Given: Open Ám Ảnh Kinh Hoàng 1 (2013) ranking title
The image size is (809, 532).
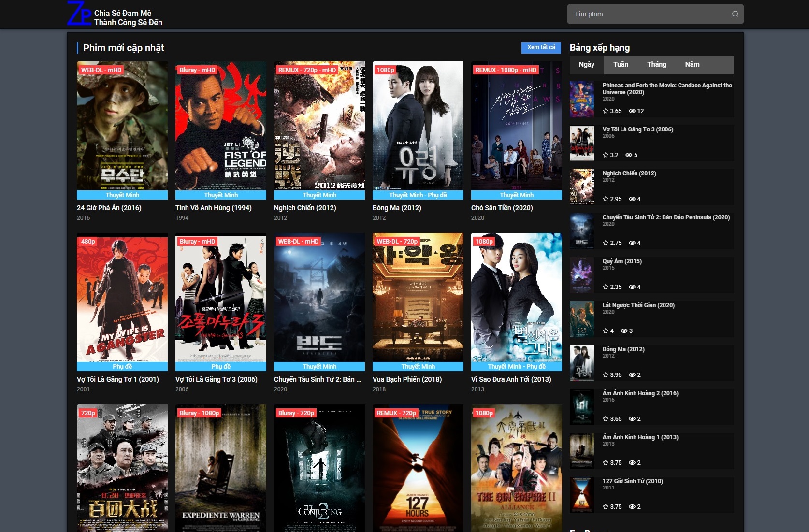Looking at the screenshot, I should [640, 437].
